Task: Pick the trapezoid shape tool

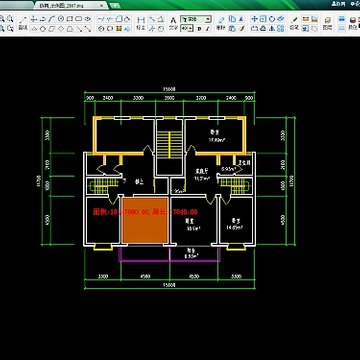Action: (x=70, y=29)
